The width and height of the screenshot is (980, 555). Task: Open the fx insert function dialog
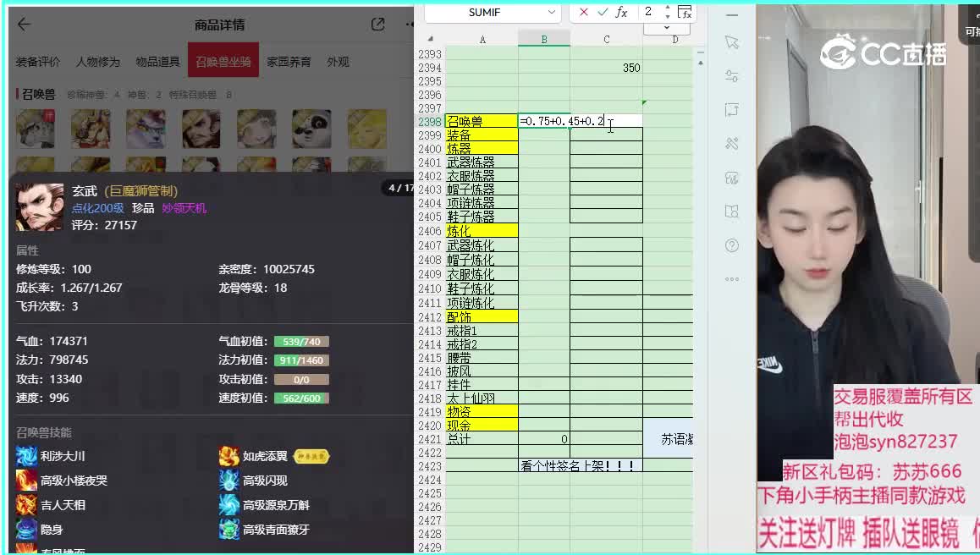(621, 12)
